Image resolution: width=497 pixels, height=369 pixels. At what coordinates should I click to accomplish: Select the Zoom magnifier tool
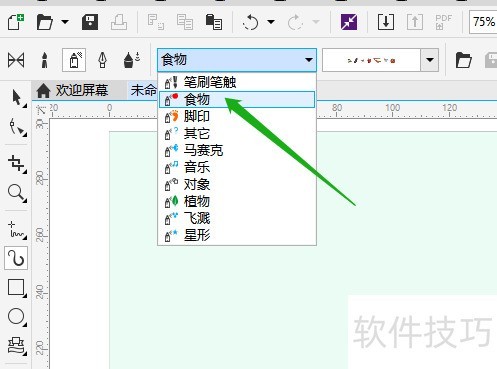click(17, 193)
